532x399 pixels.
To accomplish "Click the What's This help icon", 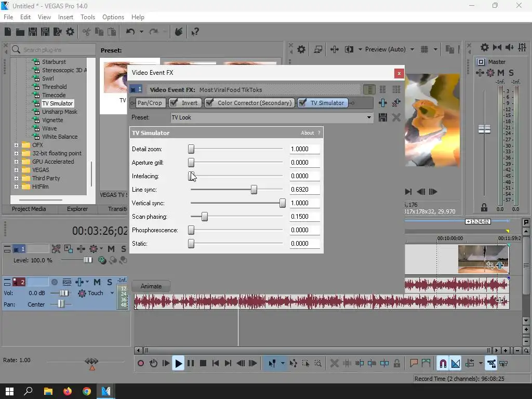I will click(x=195, y=32).
